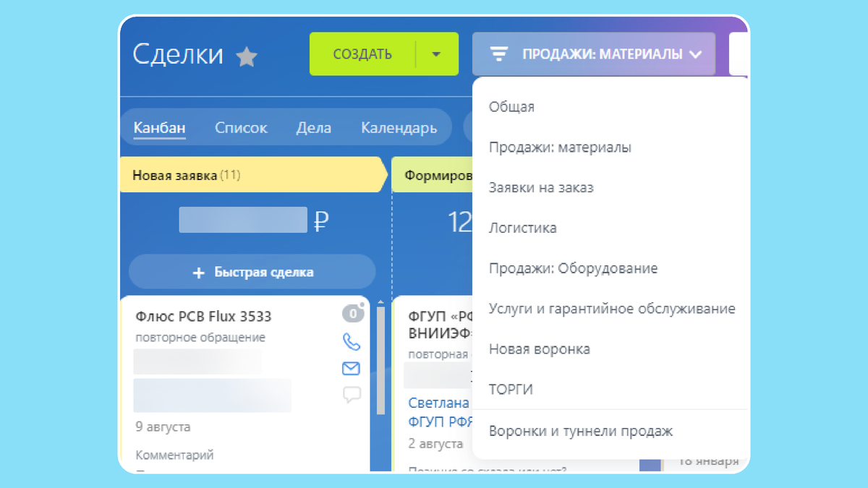Viewport: 868px width, 488px height.
Task: Click the СОЗДАТЬ button
Action: pos(362,54)
